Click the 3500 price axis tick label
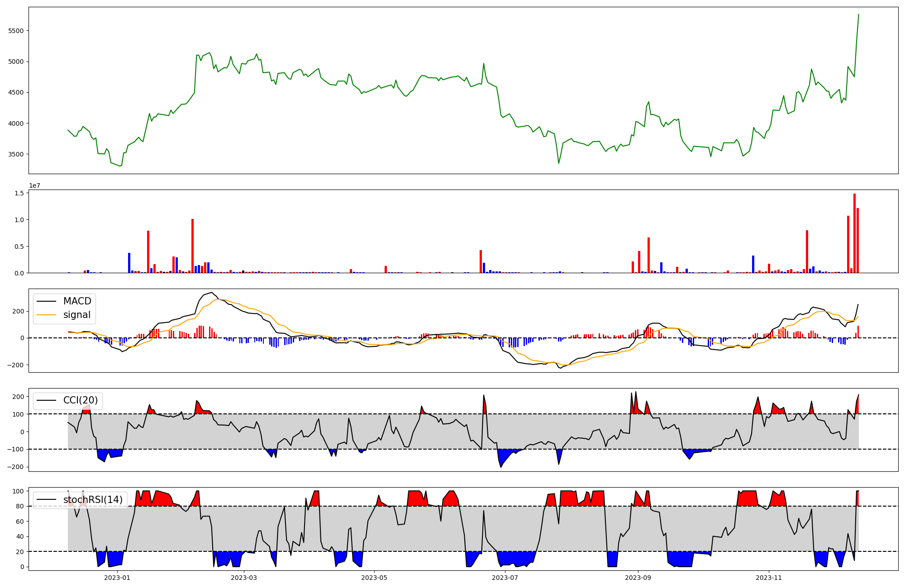Viewport: 905px width, 588px height. (16, 154)
